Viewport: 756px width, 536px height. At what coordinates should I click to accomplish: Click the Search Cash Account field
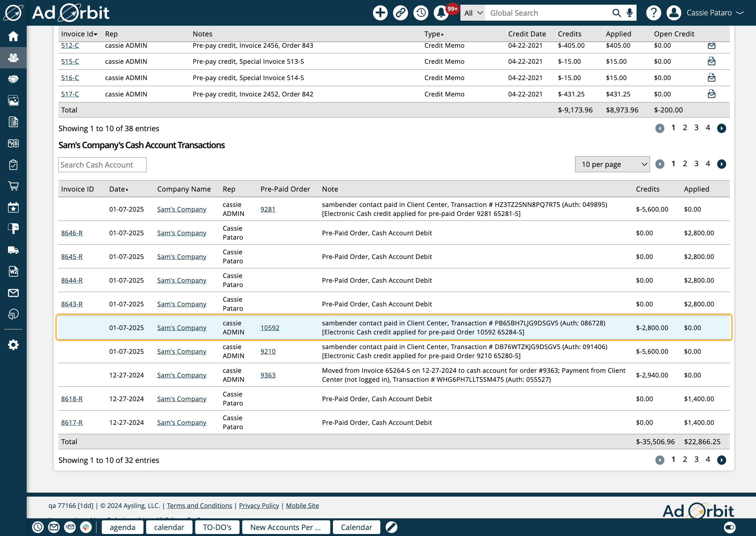(102, 165)
